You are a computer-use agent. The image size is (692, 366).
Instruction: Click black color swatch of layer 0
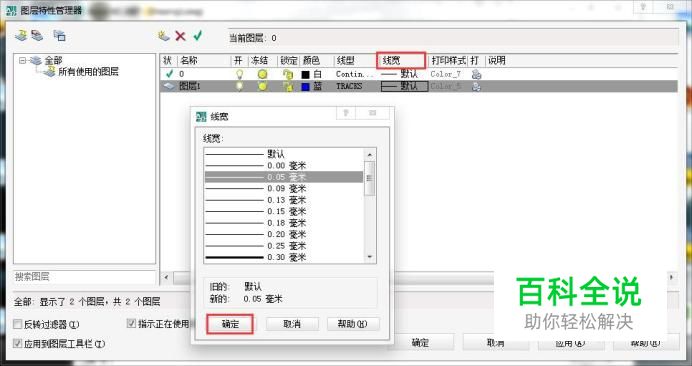click(305, 75)
